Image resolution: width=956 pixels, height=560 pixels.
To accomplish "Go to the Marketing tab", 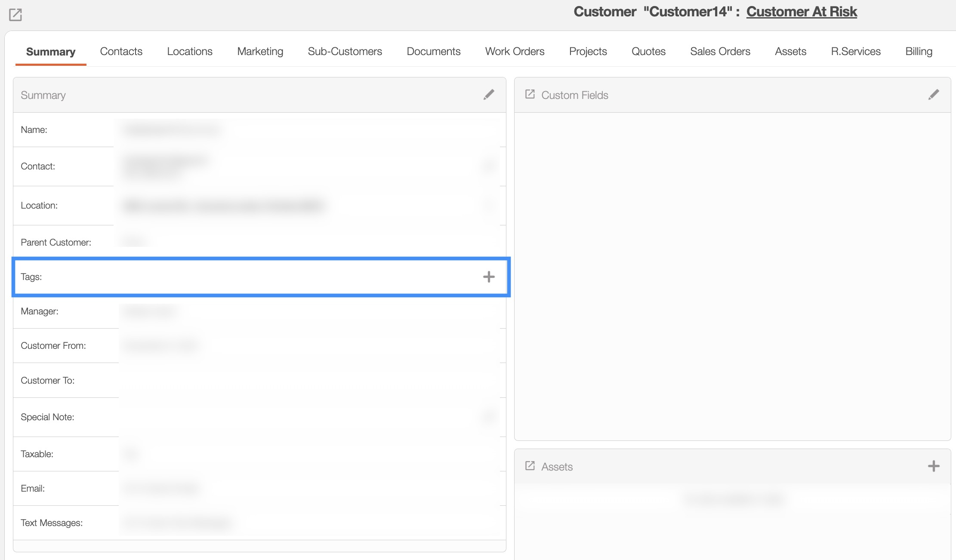I will (260, 51).
